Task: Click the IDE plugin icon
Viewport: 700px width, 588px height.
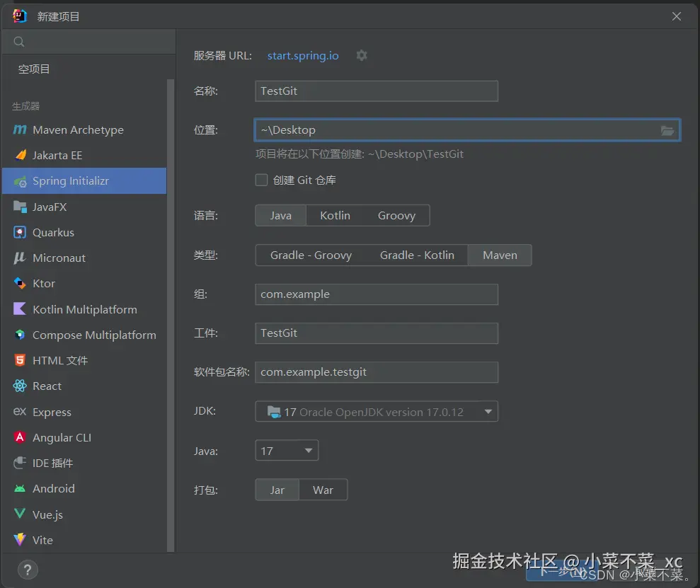Action: coord(20,463)
